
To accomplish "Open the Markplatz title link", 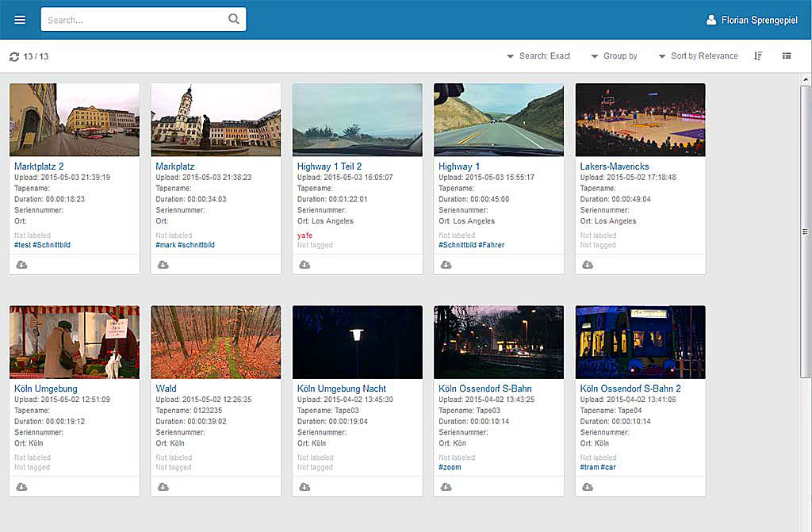I will tap(175, 166).
